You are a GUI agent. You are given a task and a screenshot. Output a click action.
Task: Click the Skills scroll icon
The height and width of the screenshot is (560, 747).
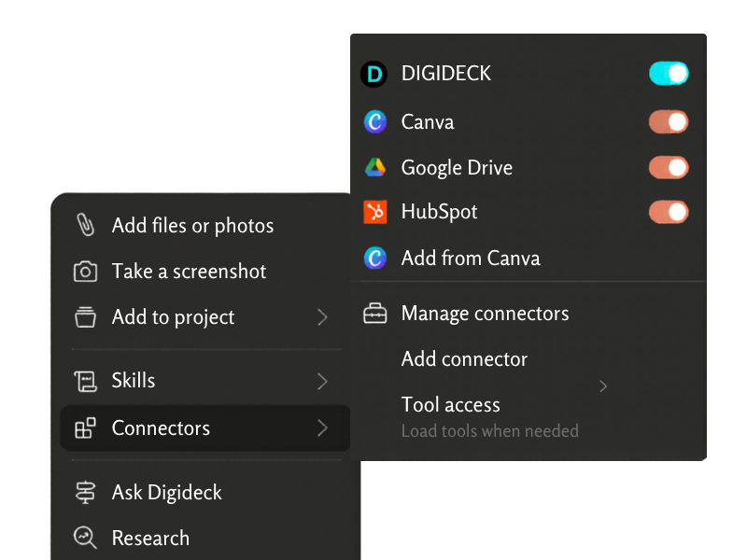coord(85,381)
